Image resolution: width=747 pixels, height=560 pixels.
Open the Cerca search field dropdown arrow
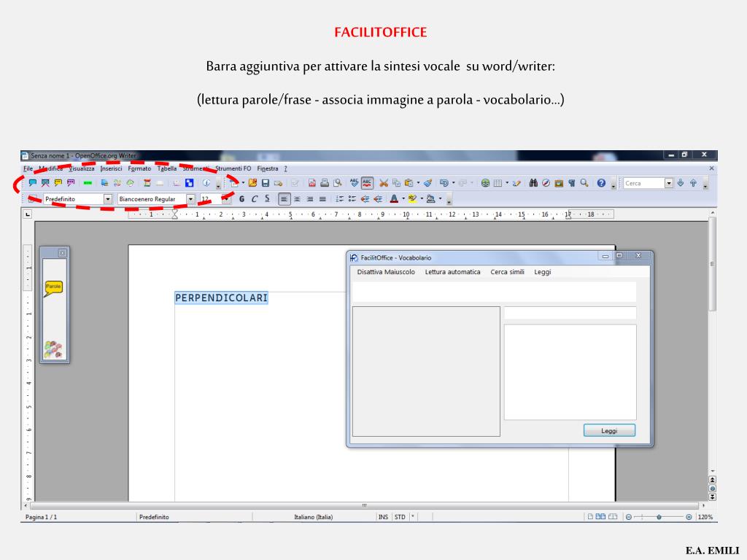669,183
